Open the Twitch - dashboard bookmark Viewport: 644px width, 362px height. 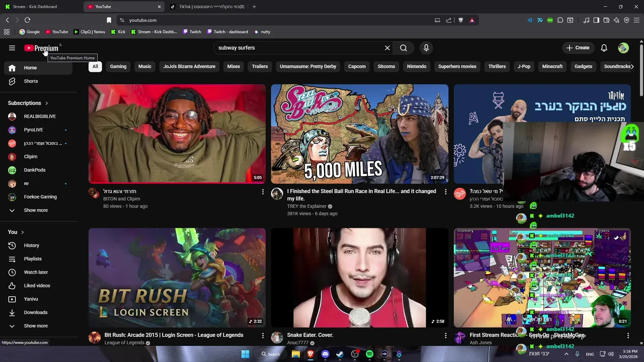tap(227, 32)
